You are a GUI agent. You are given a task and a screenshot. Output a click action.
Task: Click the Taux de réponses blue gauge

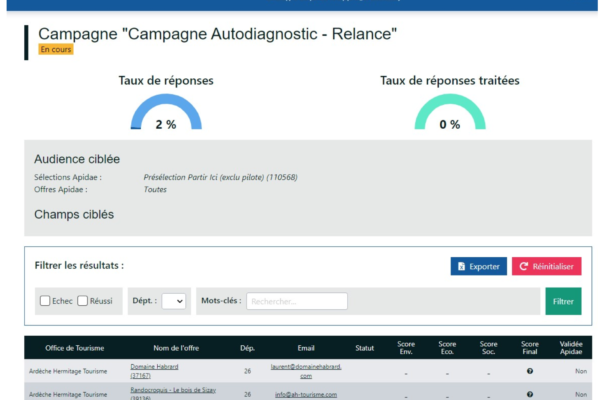pyautogui.click(x=166, y=111)
